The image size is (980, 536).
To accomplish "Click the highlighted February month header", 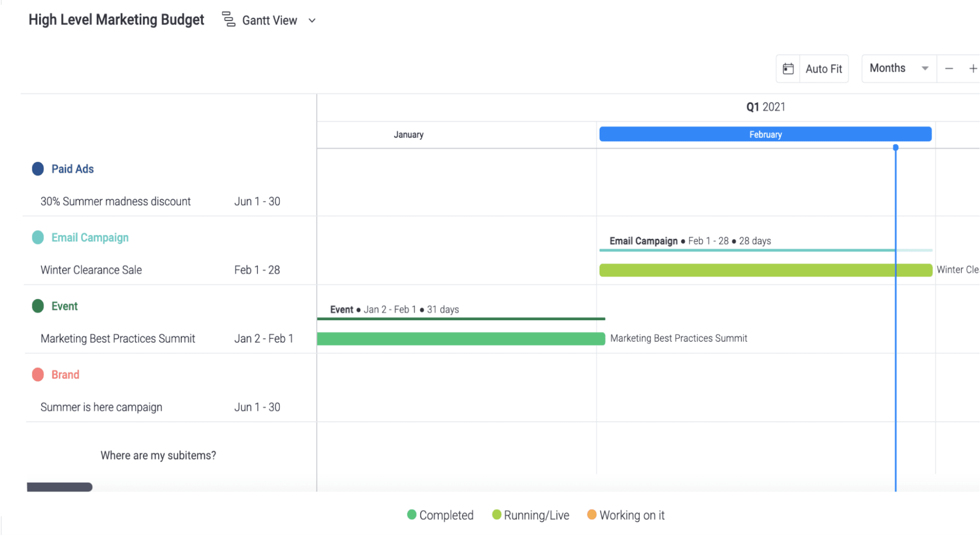I will point(765,134).
